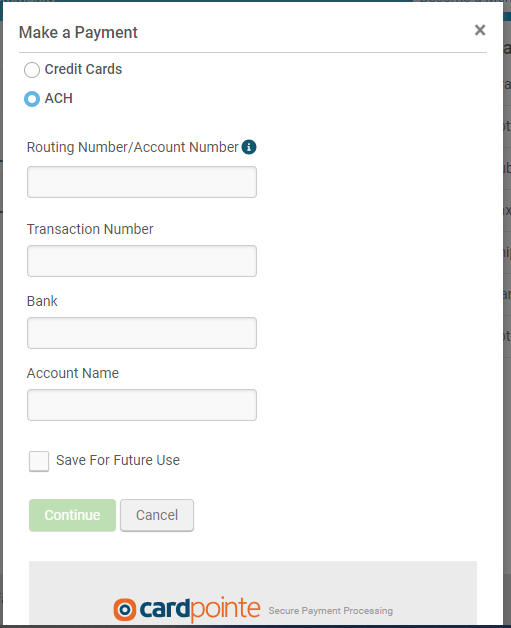The image size is (511, 628).
Task: Click the cardpointe wordmark text
Action: (200, 609)
